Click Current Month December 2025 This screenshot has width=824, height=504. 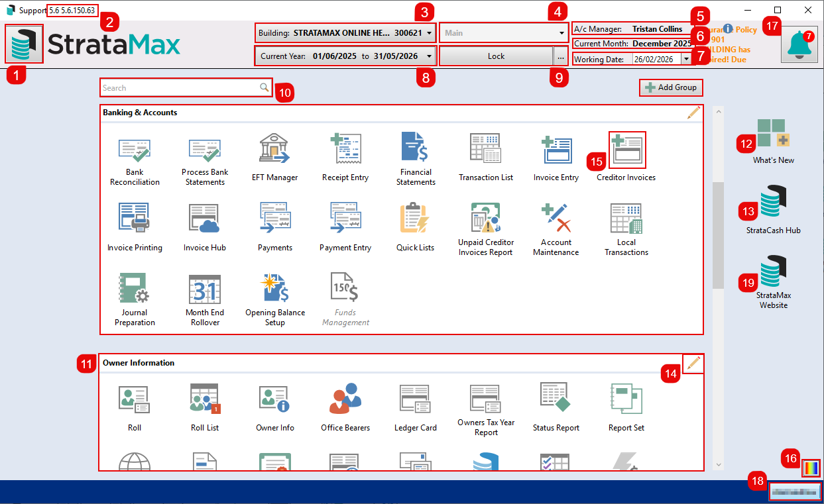click(x=632, y=44)
